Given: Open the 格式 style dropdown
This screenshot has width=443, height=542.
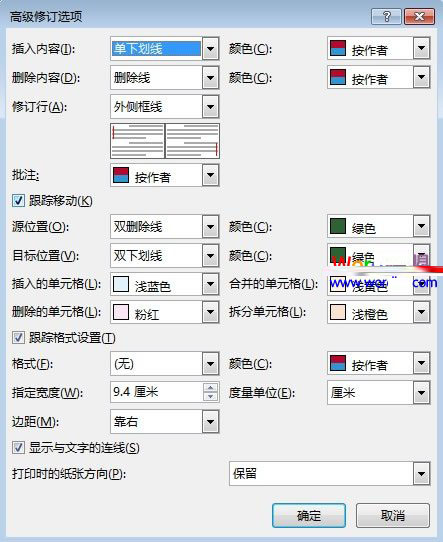Looking at the screenshot, I should click(210, 364).
